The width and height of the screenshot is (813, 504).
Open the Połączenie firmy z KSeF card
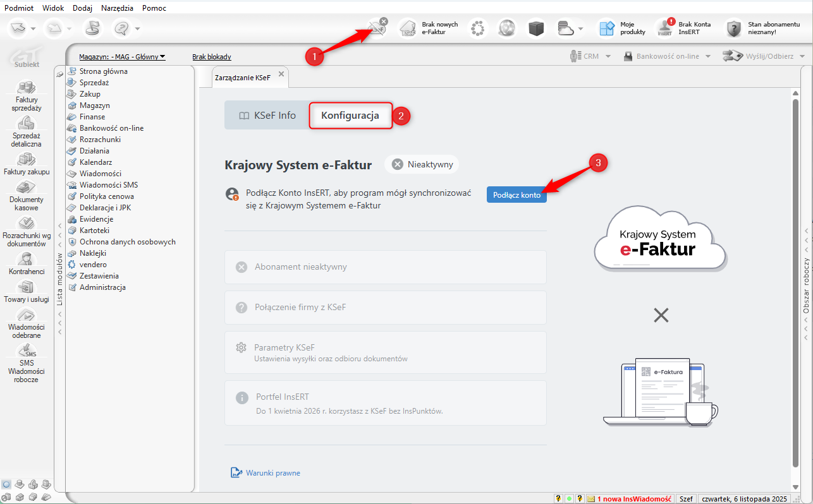[x=386, y=307]
